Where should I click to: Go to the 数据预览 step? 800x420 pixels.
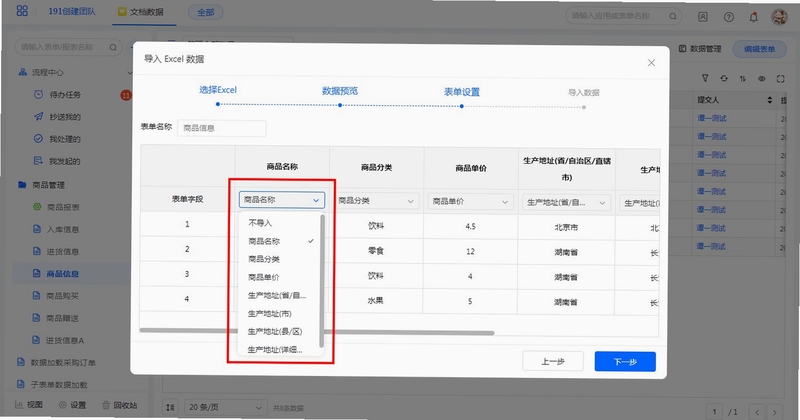pyautogui.click(x=340, y=91)
